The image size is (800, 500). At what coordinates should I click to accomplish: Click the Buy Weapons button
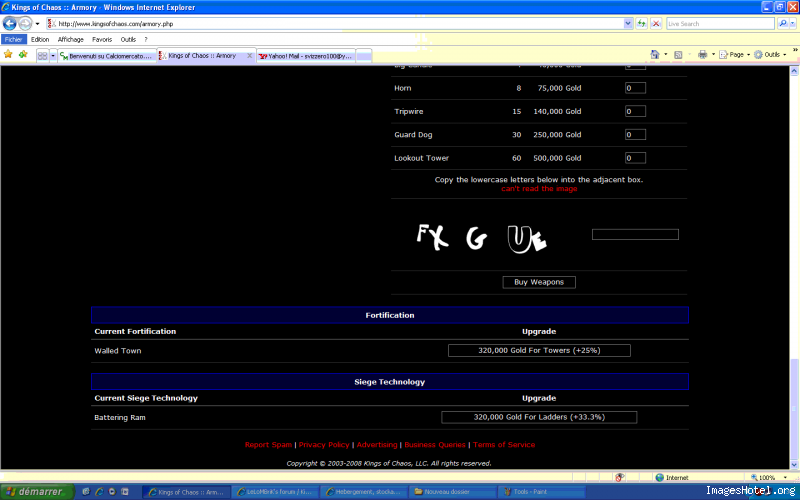tap(539, 282)
